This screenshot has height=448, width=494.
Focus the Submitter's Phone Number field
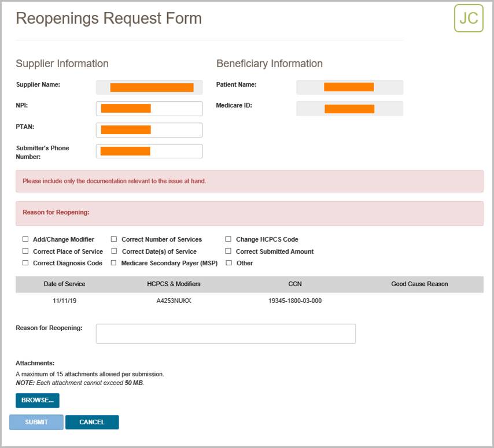tap(149, 150)
